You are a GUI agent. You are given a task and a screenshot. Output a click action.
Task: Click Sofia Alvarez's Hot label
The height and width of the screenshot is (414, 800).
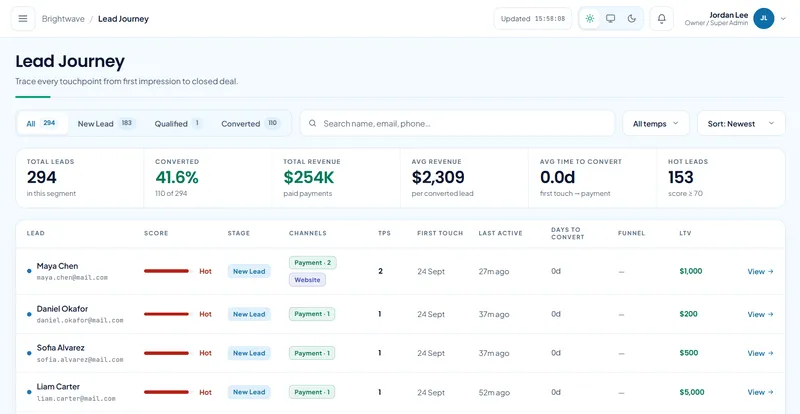tap(205, 353)
